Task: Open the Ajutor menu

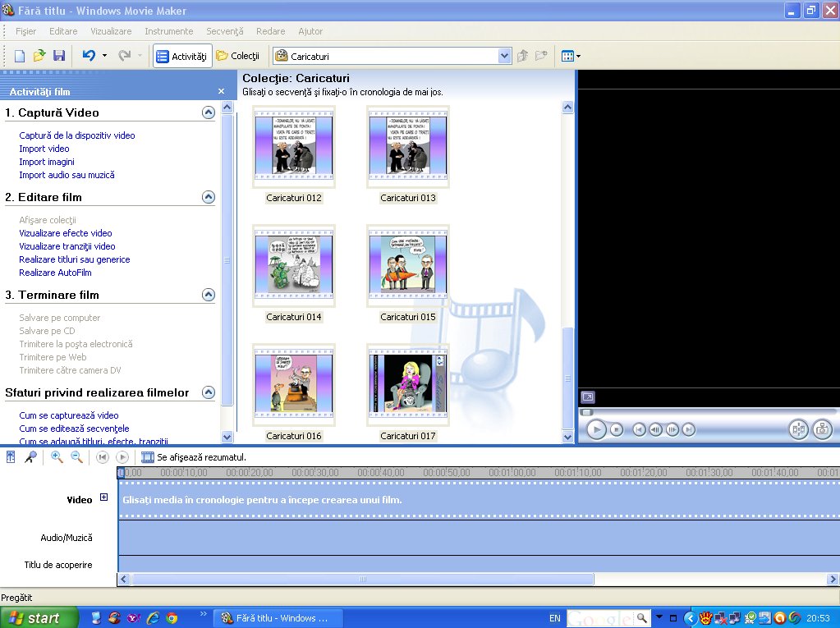Action: click(310, 31)
